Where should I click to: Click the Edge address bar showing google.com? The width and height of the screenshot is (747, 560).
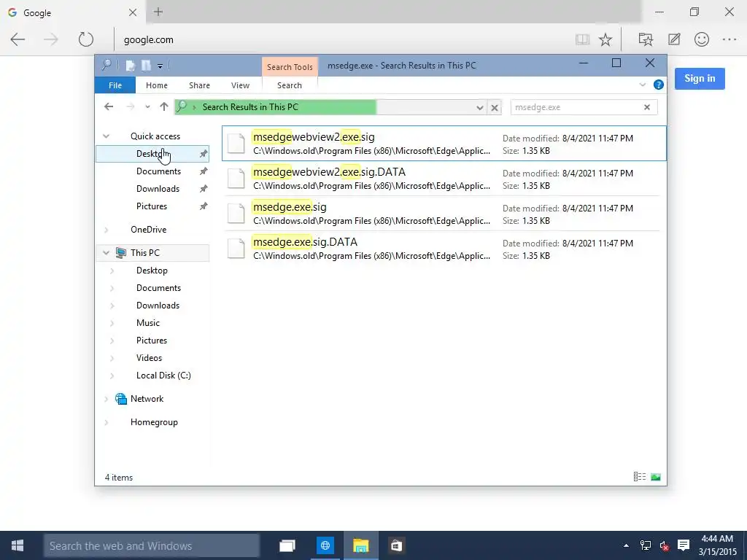point(343,39)
